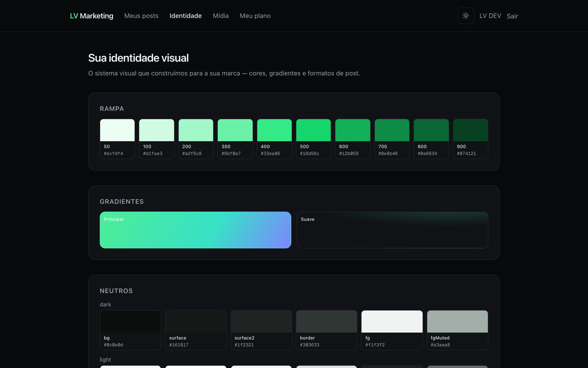Click the GRADIENTES section heading

click(x=122, y=202)
